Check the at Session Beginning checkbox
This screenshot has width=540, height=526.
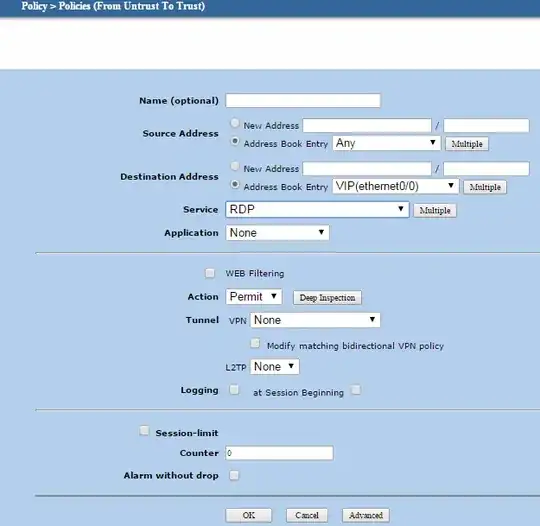[356, 390]
